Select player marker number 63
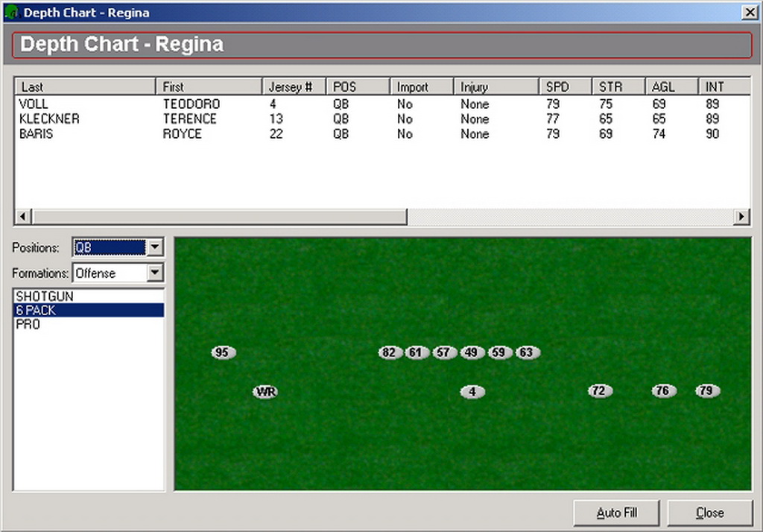The image size is (763, 532). click(527, 352)
